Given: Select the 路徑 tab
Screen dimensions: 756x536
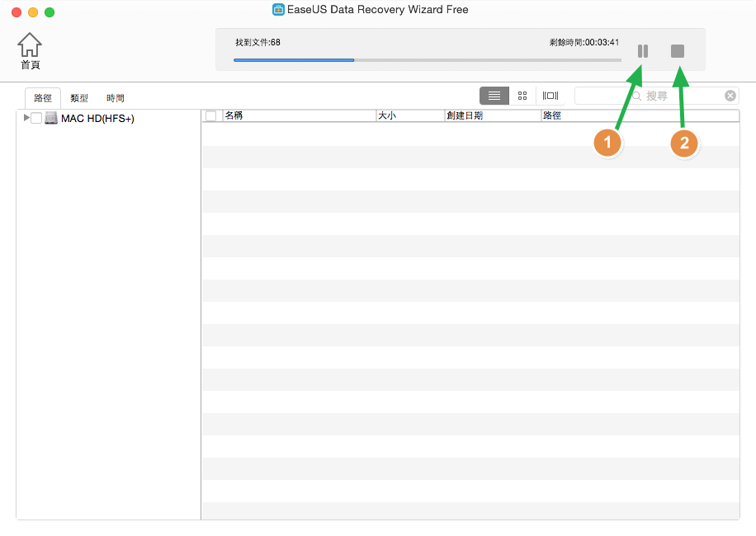Looking at the screenshot, I should point(43,98).
